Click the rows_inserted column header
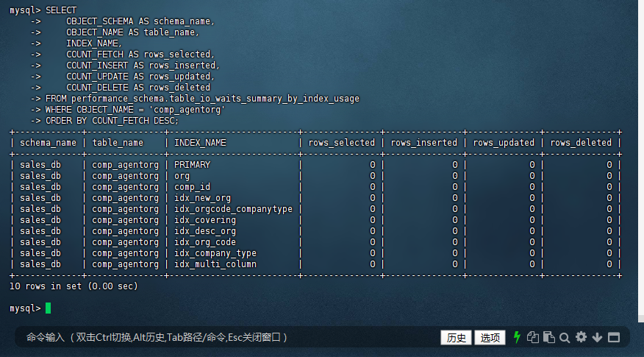 click(424, 143)
